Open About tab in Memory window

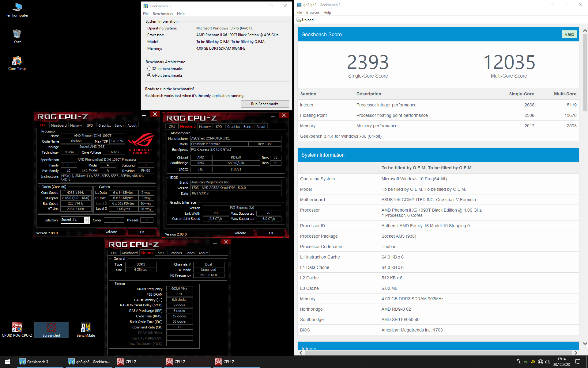(203, 253)
